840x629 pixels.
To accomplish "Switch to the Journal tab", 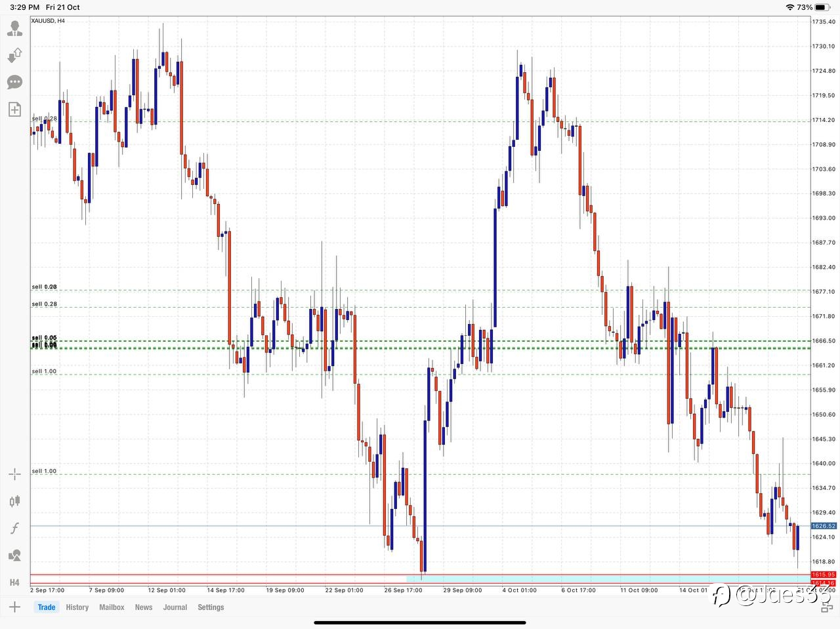I will tap(175, 607).
